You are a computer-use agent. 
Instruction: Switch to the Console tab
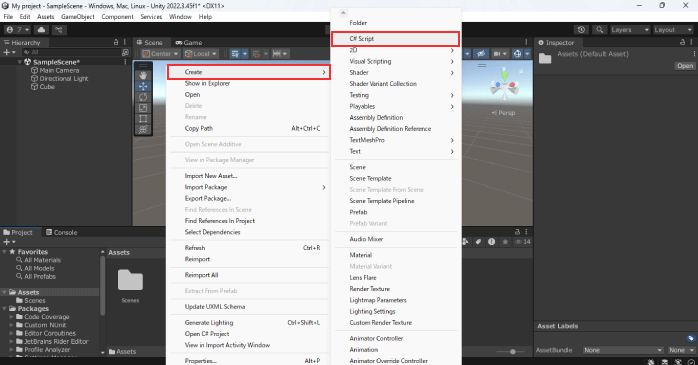coord(62,232)
